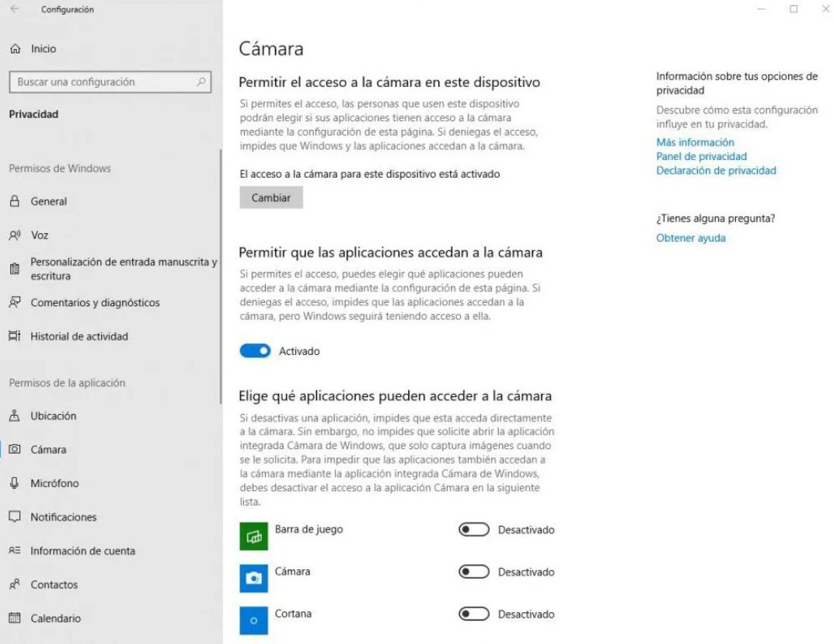Open the Ubicación location icon
Image resolution: width=834 pixels, height=644 pixels.
coord(15,416)
